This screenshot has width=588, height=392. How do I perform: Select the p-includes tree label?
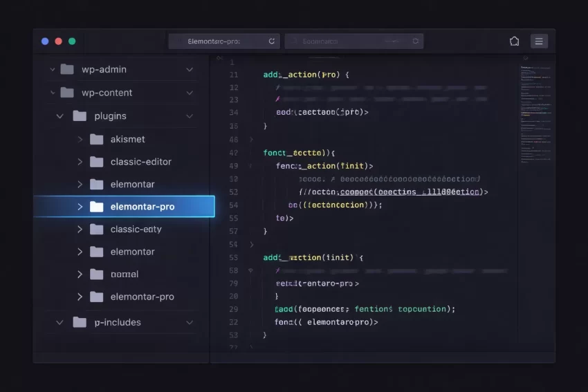pos(118,322)
